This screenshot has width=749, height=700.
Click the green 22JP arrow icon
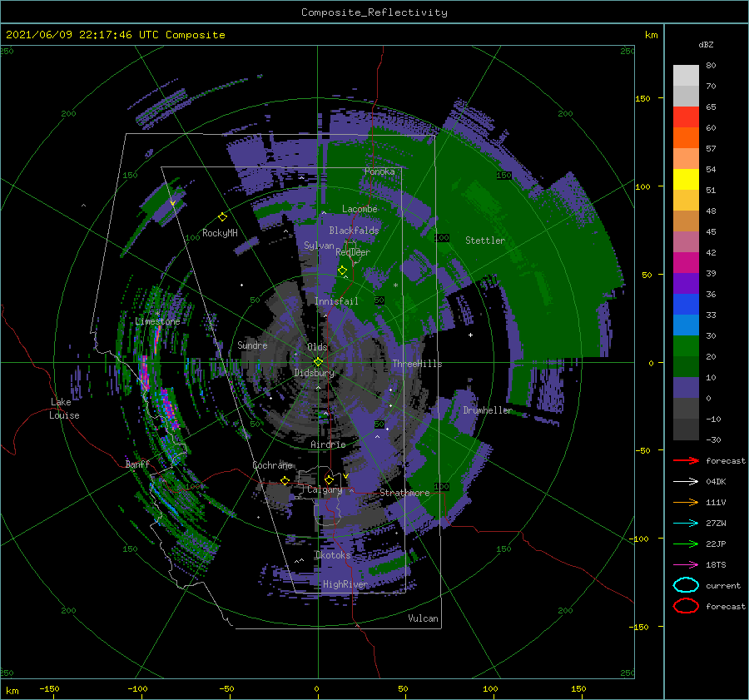[686, 544]
